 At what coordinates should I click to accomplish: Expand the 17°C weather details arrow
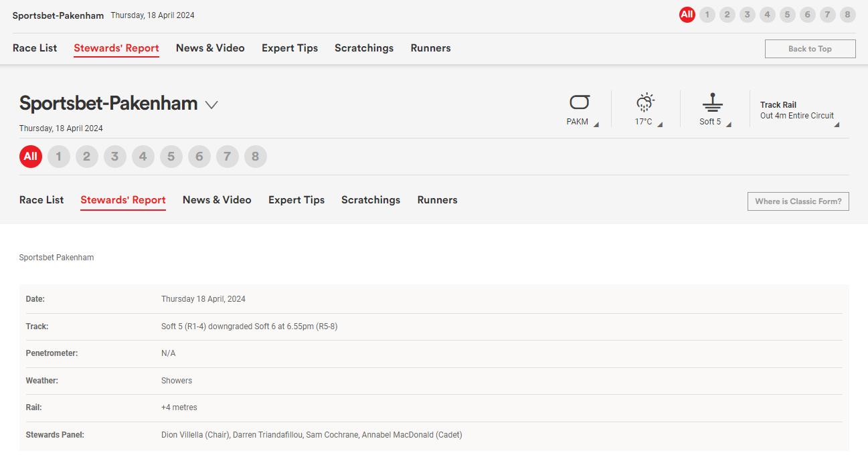(x=660, y=124)
